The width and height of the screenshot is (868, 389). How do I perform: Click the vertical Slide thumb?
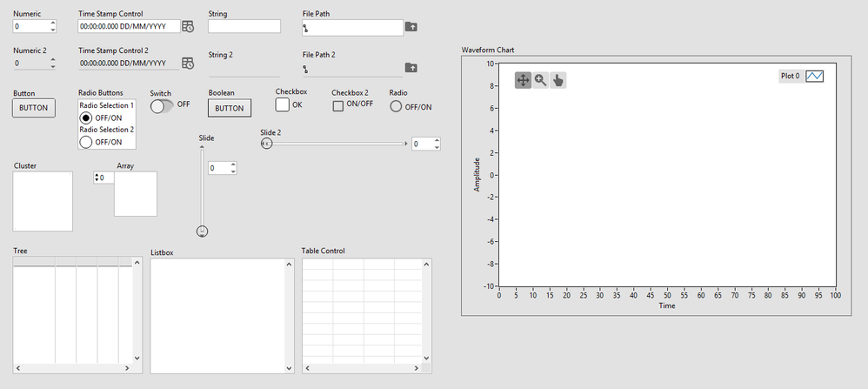[x=202, y=231]
